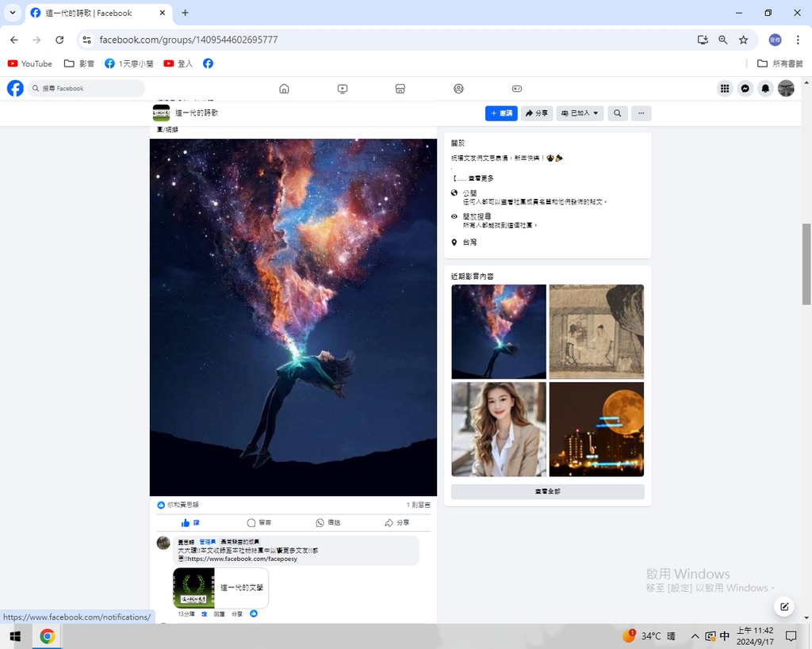Open the Gaming icon in top navigation
Viewport: 812px width, 649px height.
[516, 89]
